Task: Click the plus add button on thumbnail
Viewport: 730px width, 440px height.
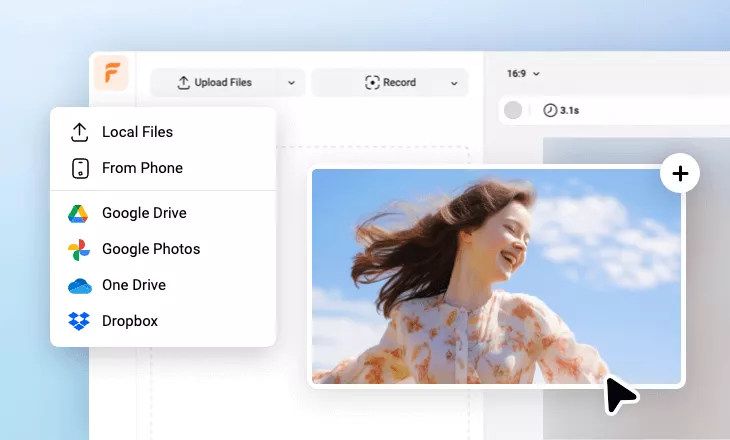Action: point(680,173)
